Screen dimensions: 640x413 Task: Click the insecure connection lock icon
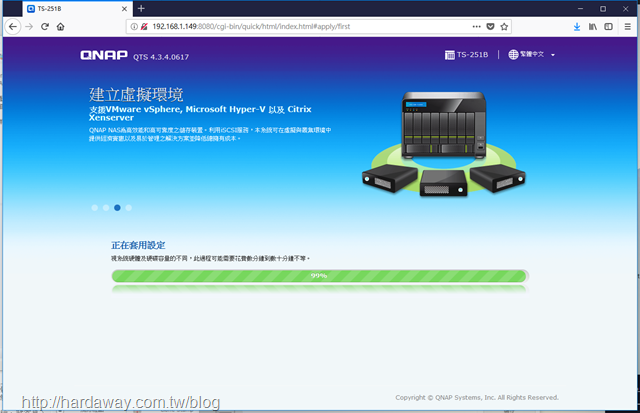tap(144, 27)
